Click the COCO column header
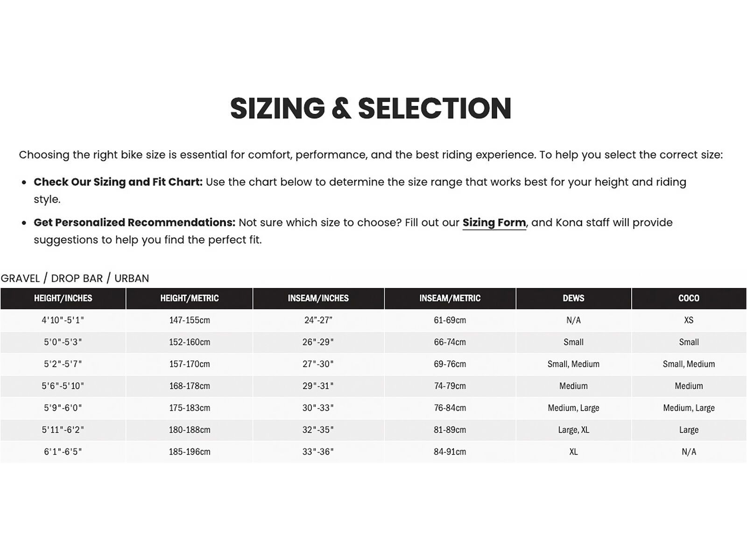 pyautogui.click(x=689, y=298)
